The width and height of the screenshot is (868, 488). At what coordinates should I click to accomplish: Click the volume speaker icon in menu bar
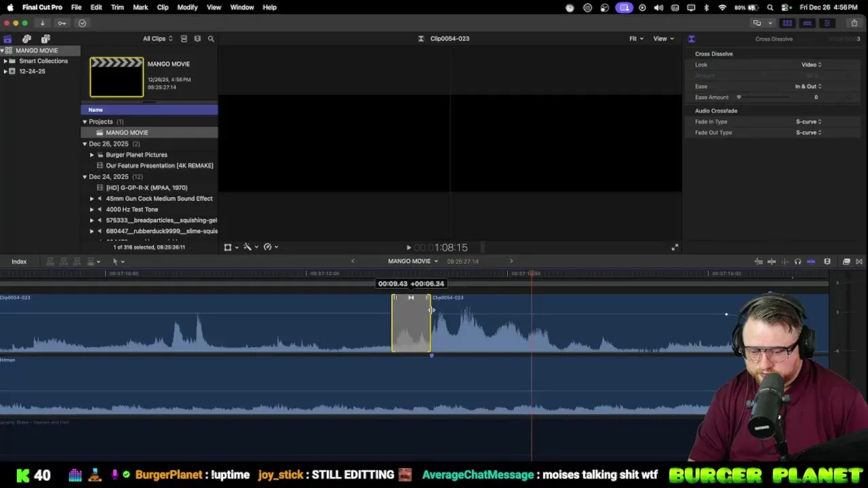(x=658, y=7)
